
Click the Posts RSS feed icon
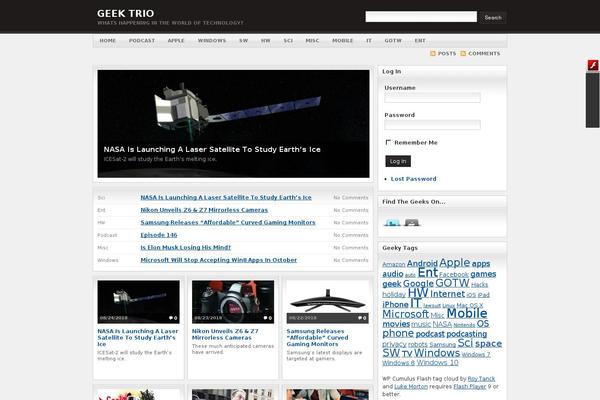click(x=433, y=54)
